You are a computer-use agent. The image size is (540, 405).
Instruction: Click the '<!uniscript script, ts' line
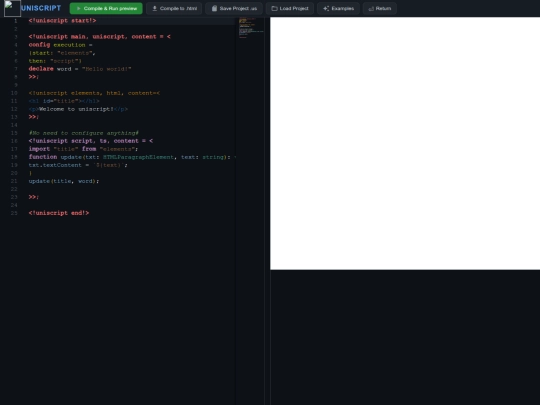pos(91,141)
